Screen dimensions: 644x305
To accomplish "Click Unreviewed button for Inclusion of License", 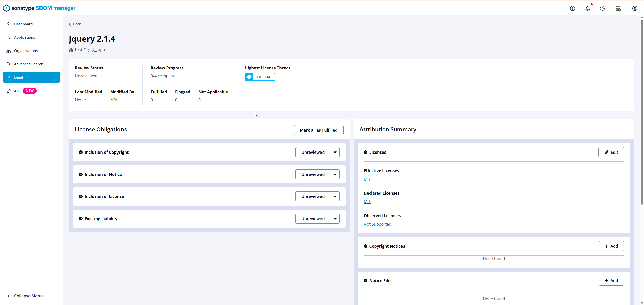I will click(x=313, y=196).
